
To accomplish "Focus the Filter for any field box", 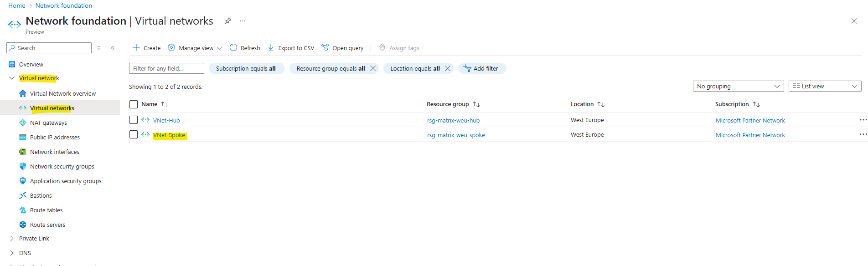I will (166, 68).
